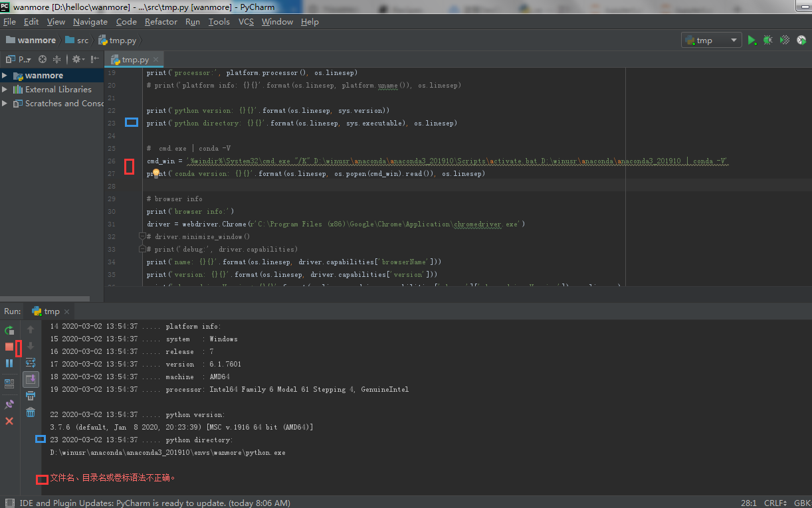Viewport: 812px width, 508px height.
Task: Stop the running process
Action: [9, 347]
